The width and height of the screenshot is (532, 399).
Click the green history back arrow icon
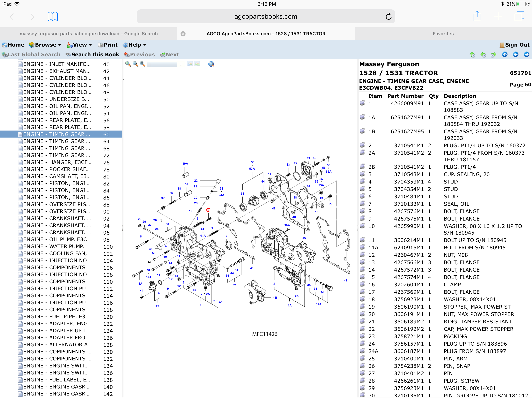[x=483, y=55]
